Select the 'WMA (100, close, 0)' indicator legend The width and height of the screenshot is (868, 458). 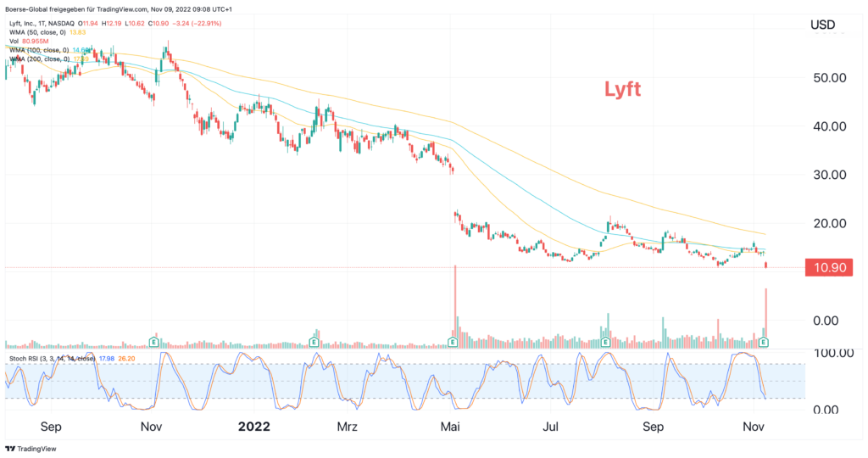point(39,50)
